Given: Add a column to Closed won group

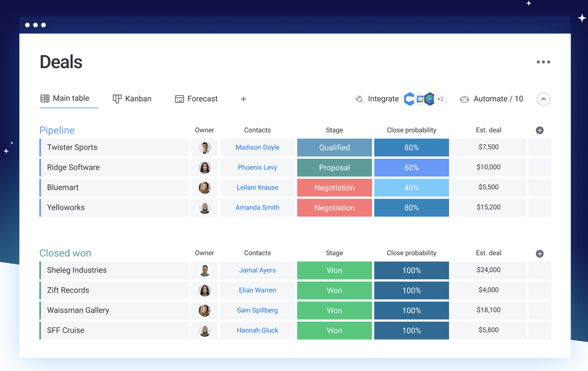Looking at the screenshot, I should pos(540,254).
